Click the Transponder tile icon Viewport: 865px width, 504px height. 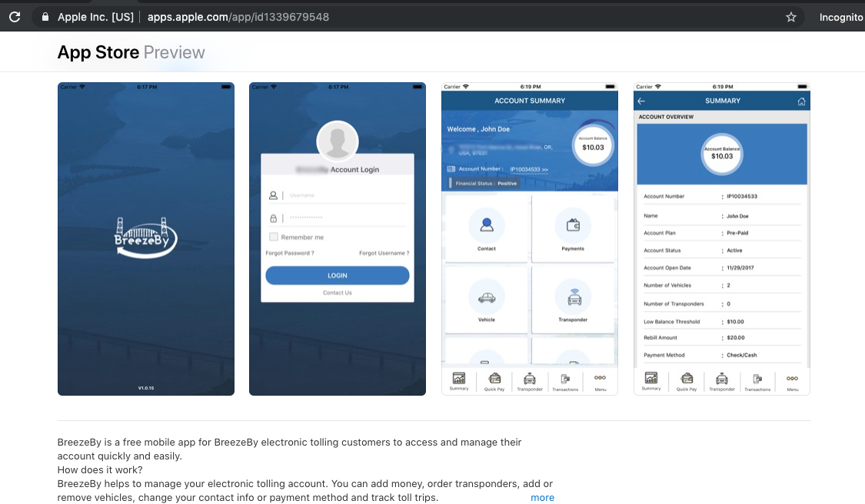(573, 297)
